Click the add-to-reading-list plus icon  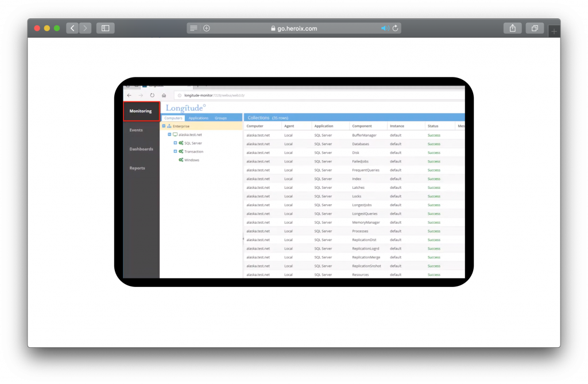point(207,28)
